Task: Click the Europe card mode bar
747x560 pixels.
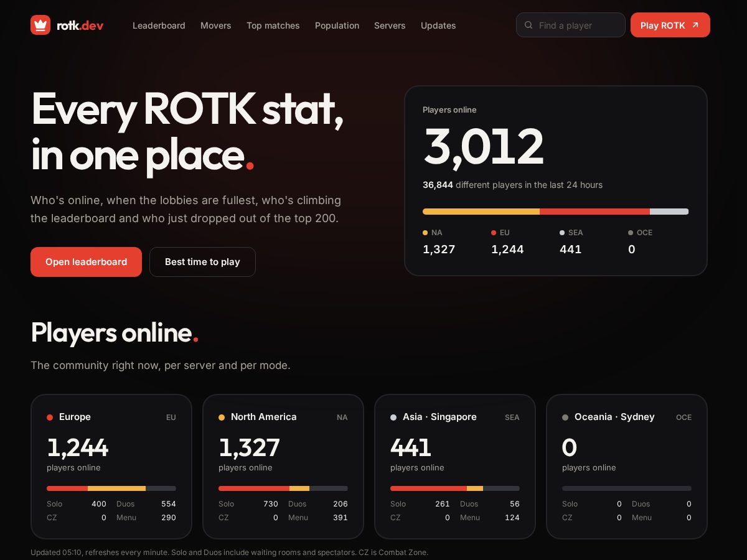Action: click(111, 488)
